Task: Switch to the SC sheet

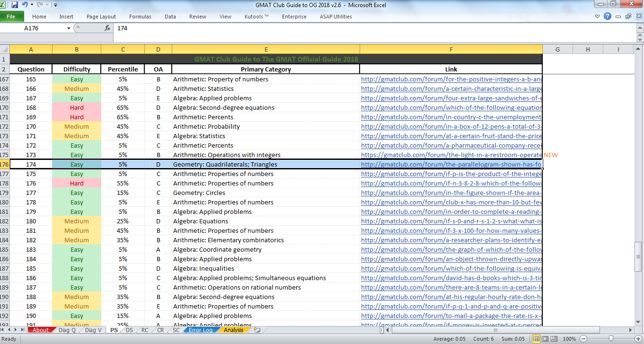Action: click(x=176, y=330)
